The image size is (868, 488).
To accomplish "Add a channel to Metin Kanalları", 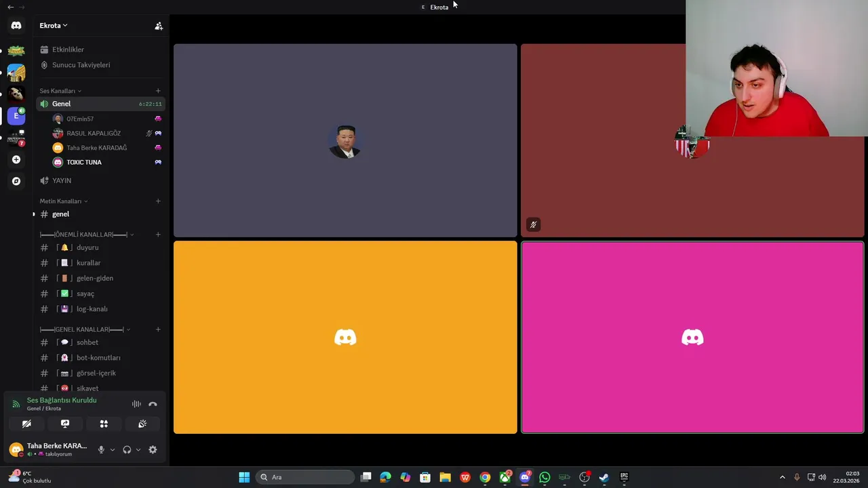I will [158, 201].
